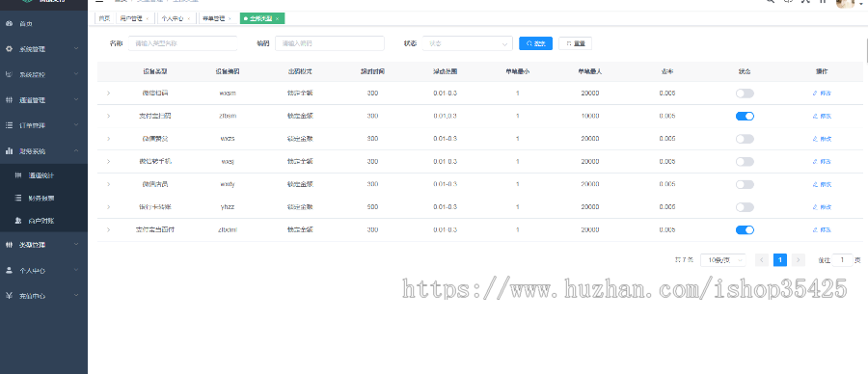The width and height of the screenshot is (868, 374).
Task: Expand the wxdy row details chevron
Action: coord(108,184)
